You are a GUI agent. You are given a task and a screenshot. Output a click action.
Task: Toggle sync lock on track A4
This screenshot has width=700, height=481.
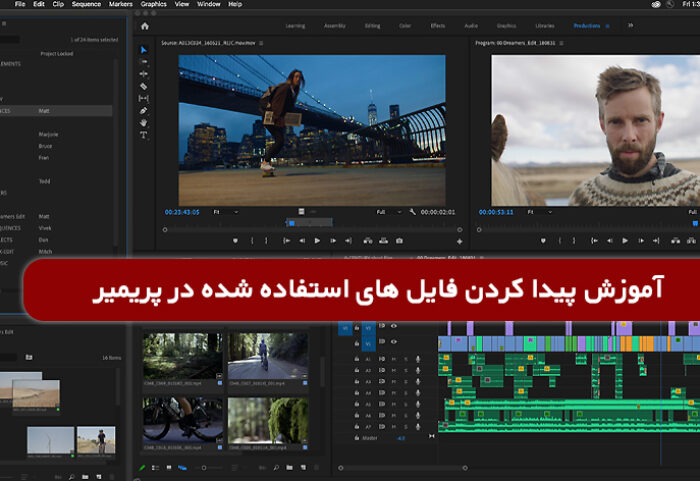coord(382,393)
